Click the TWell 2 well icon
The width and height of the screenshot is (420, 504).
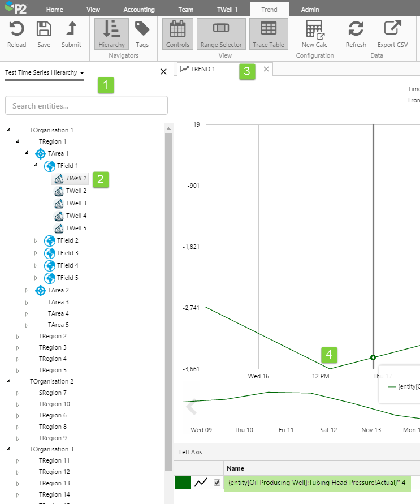(x=58, y=191)
